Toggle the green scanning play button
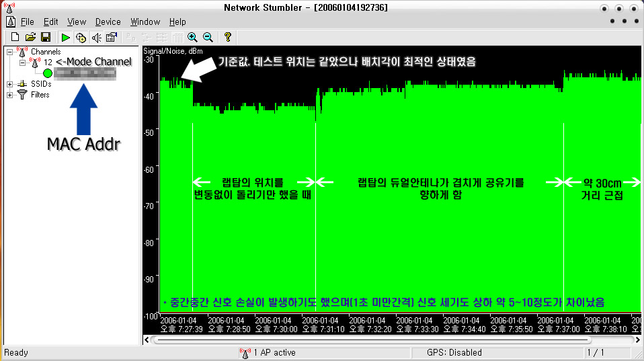 (65, 38)
